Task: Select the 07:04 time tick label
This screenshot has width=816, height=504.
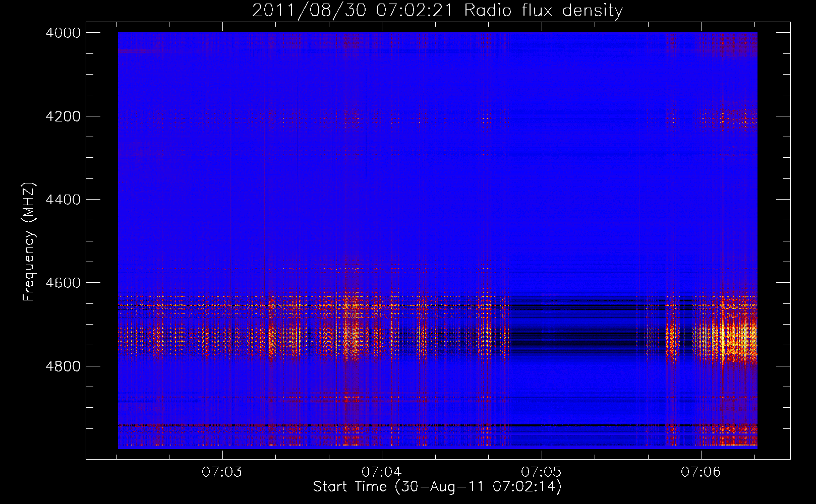Action: click(382, 472)
